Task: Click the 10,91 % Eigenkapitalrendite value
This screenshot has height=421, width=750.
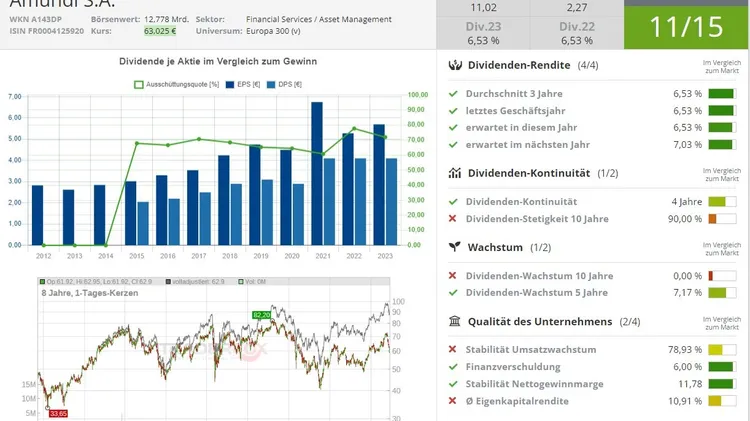Action: pos(685,401)
